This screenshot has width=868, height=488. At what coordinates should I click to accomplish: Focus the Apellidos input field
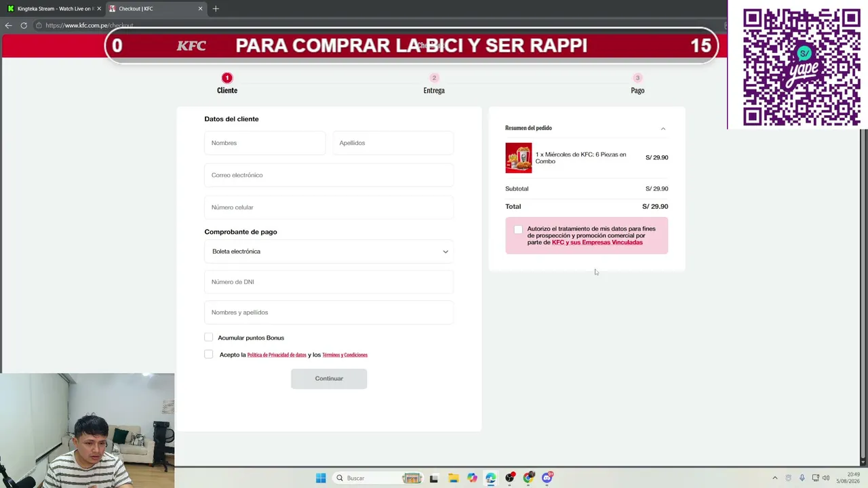click(393, 143)
